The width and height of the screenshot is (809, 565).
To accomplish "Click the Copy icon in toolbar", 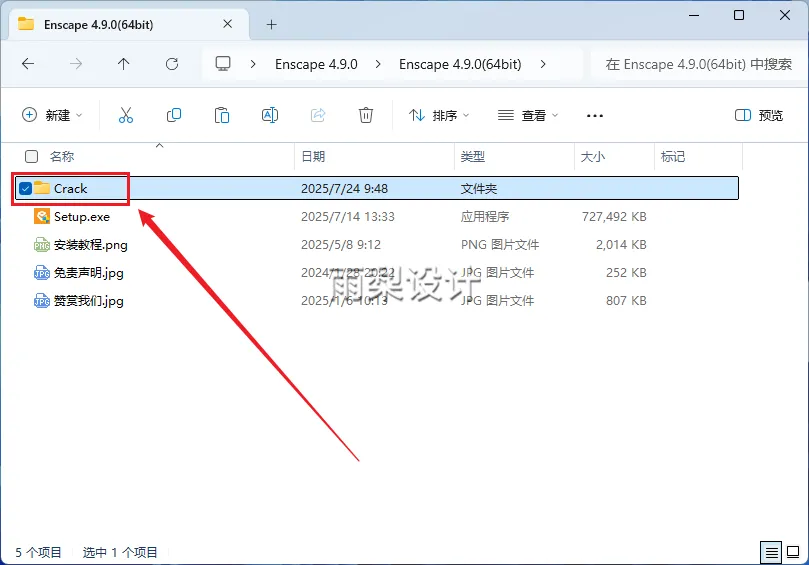I will pyautogui.click(x=174, y=115).
